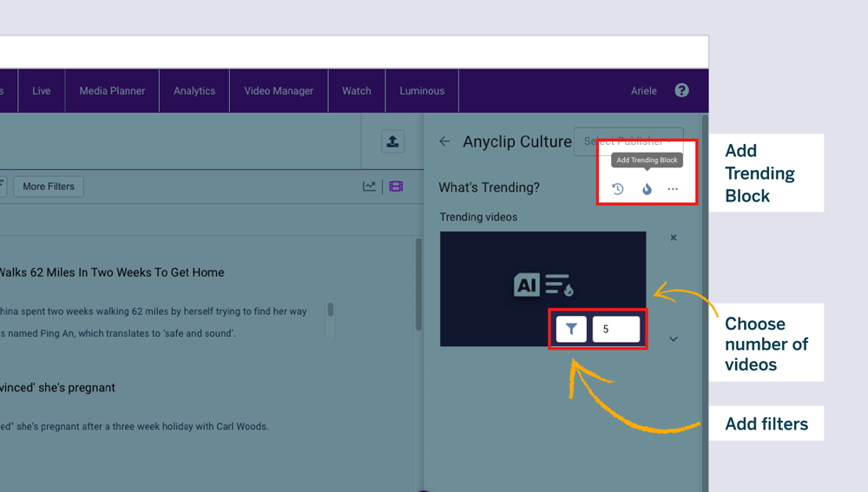Screen dimensions: 868x492
Task: Click the 'named Ping An' description line
Action: (118, 333)
